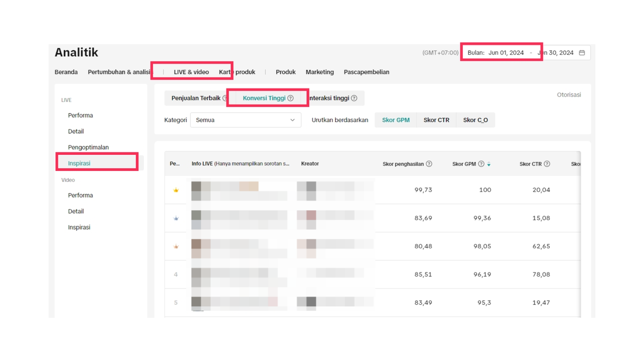644x362 pixels.
Task: Click help icon next to Skor CTR header
Action: [x=547, y=164]
